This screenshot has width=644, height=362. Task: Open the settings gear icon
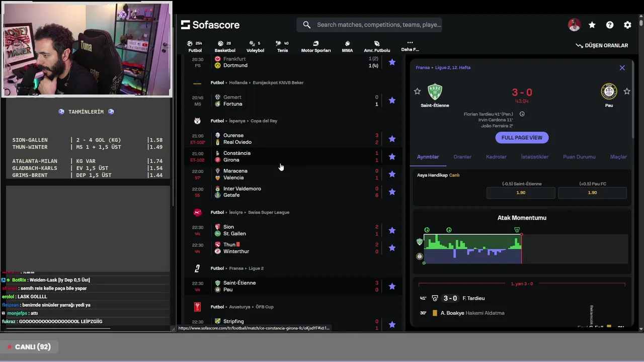point(627,25)
